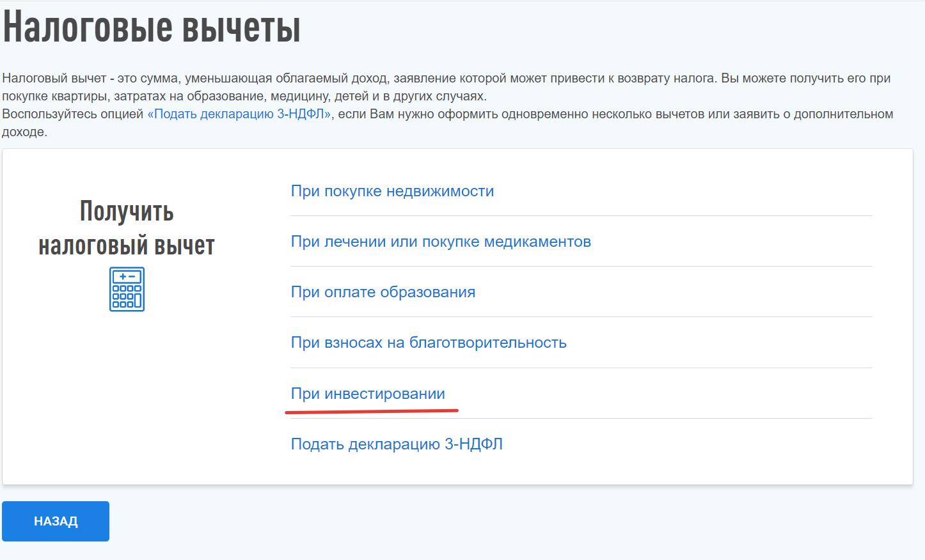Open the «При покупке недвижимости» deduction link

tap(392, 191)
